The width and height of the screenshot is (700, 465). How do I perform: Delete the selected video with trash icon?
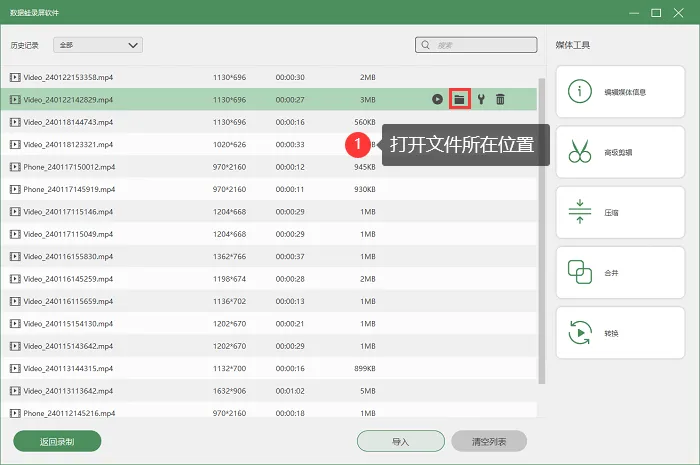coord(500,99)
